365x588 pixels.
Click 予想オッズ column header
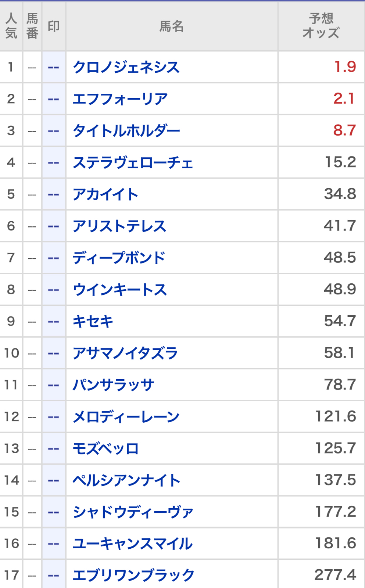(321, 26)
